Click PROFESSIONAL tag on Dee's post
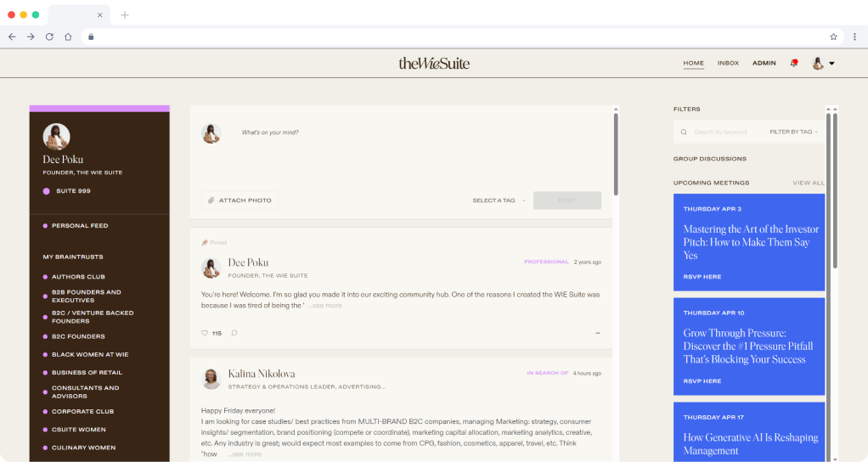The image size is (868, 462). tap(546, 262)
